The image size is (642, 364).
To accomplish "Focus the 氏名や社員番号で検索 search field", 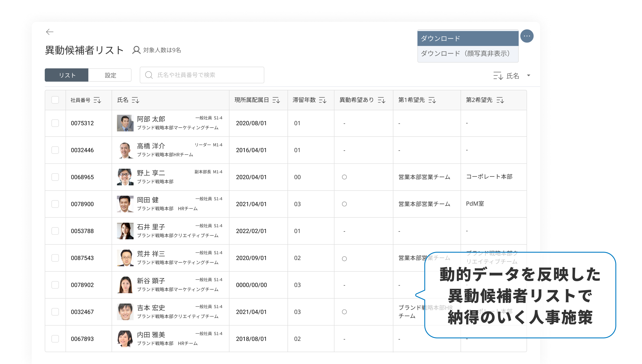I will pyautogui.click(x=202, y=75).
